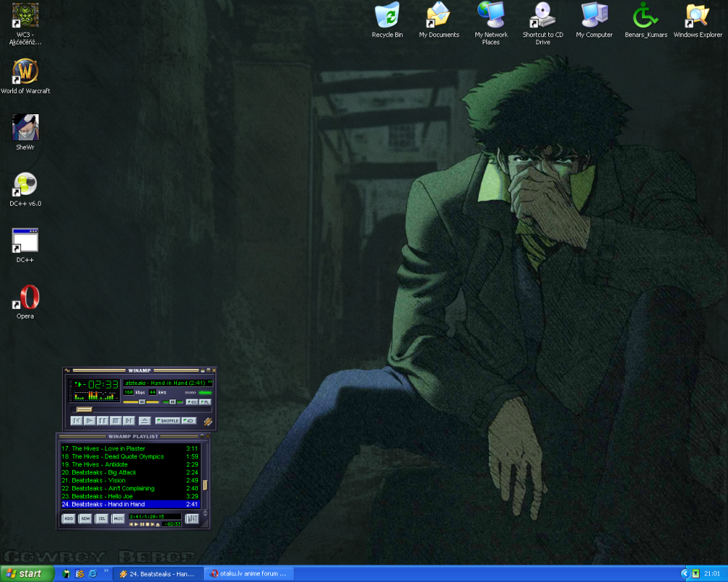This screenshot has height=582, width=728.
Task: Select the Benars_Kumars accessibility icon
Action: (646, 20)
